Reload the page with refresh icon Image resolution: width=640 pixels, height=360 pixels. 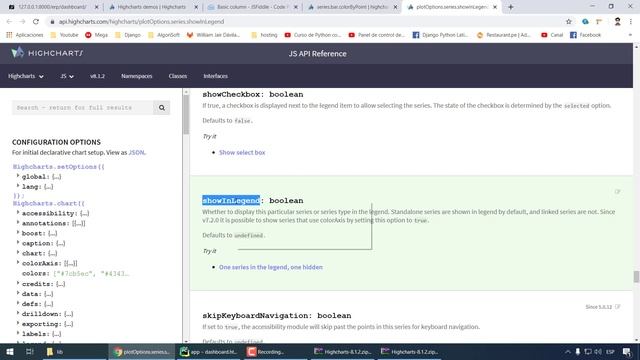tap(36, 22)
